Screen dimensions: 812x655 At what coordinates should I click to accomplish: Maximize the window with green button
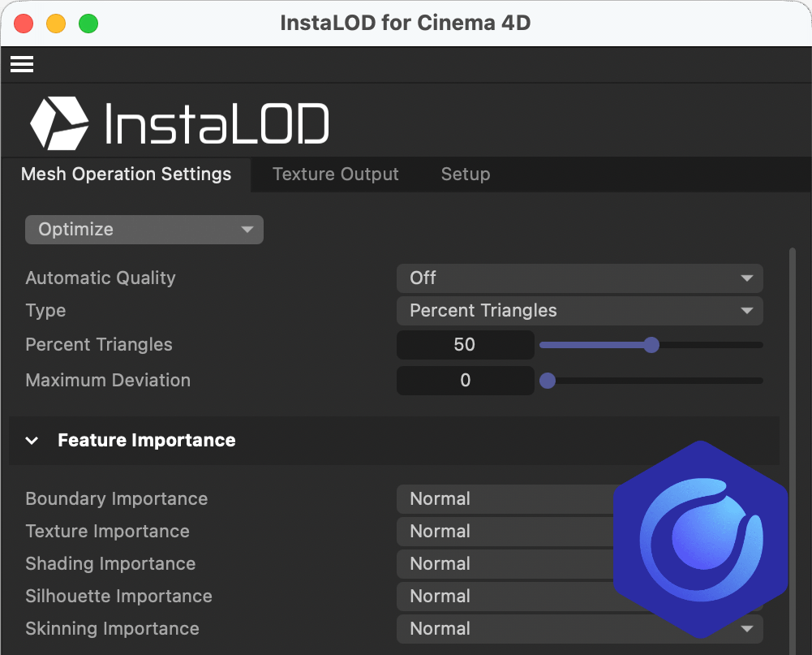[x=88, y=24]
